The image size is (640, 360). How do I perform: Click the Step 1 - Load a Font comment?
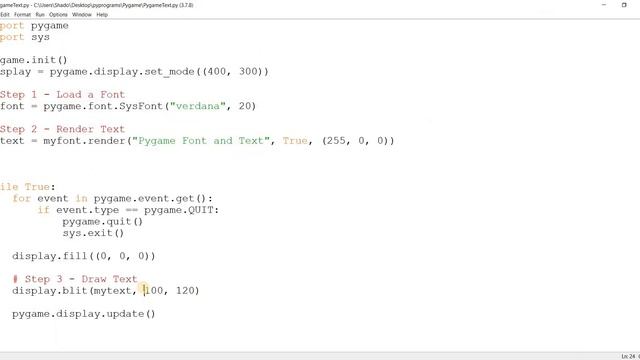coord(62,95)
